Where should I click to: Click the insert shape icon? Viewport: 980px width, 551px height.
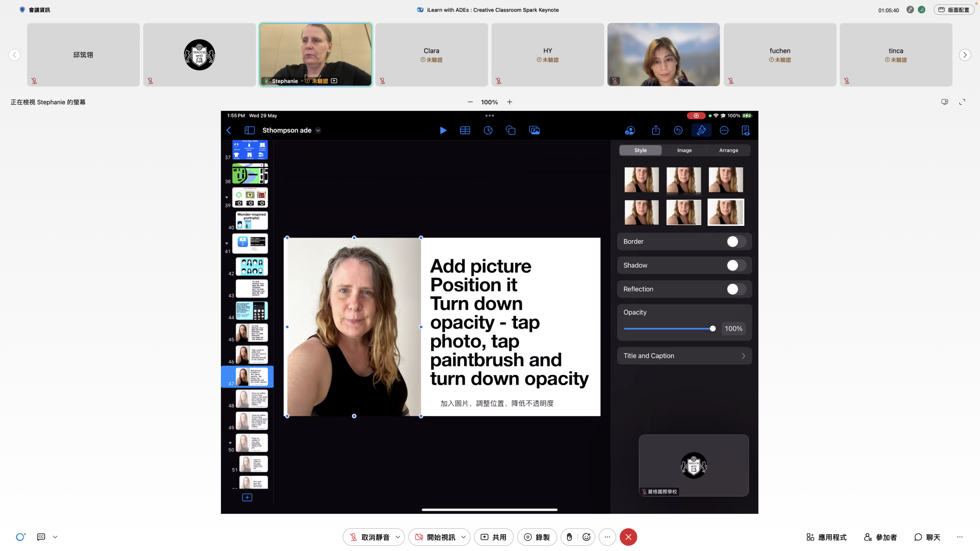(511, 130)
